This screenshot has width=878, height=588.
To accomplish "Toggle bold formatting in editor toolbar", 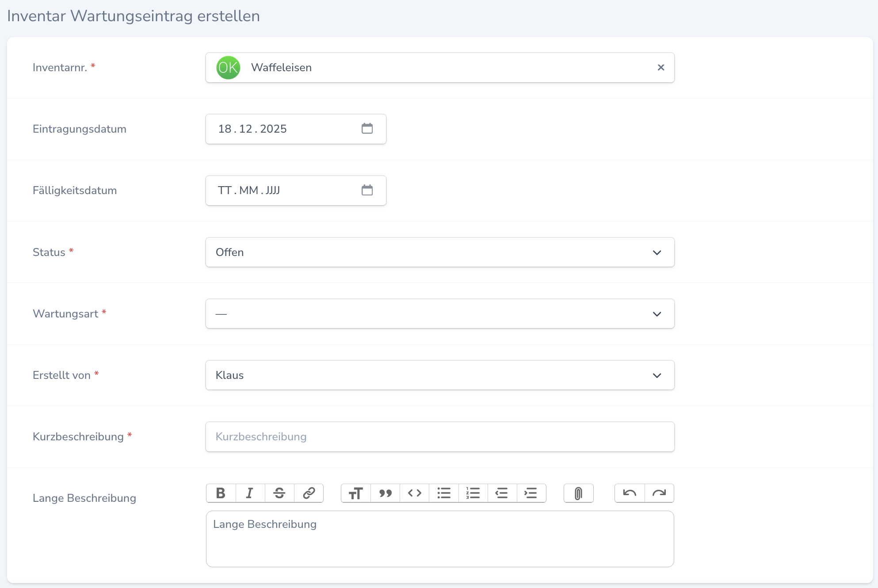I will pyautogui.click(x=221, y=493).
